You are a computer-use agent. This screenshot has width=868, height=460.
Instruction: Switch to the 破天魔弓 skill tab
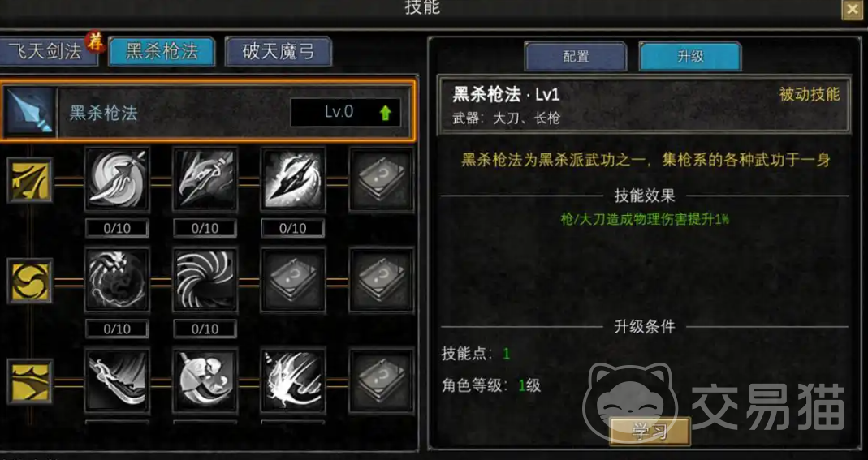[x=279, y=51]
